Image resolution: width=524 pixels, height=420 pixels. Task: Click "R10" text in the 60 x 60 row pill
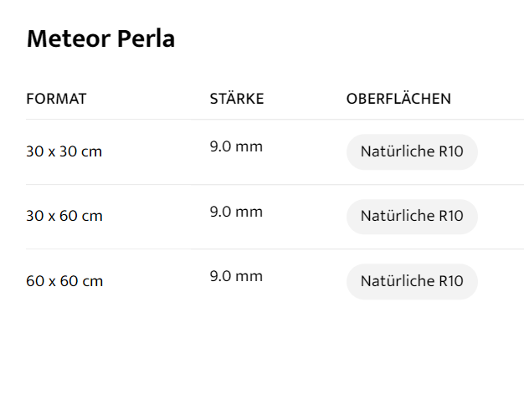(x=450, y=281)
